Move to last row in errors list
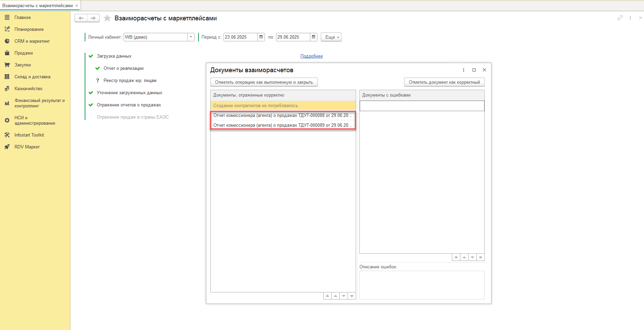Viewport: 644px width, 330px height. pos(480,257)
